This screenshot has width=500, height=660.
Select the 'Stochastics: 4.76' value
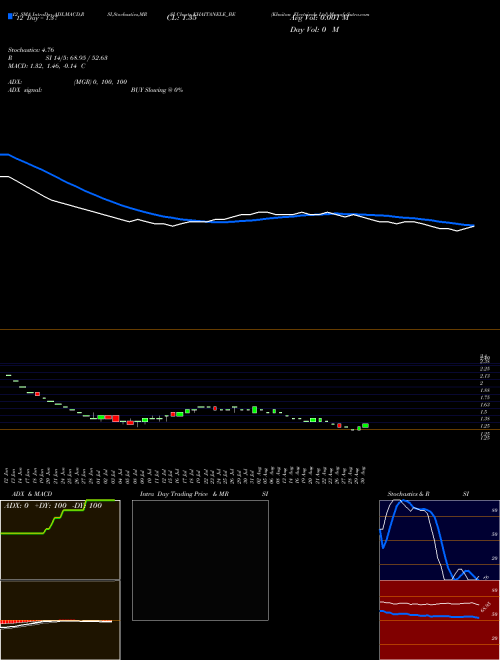coord(31,50)
